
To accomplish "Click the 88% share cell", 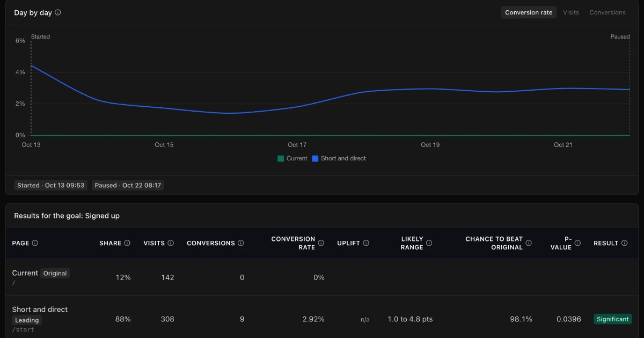I will click(123, 319).
